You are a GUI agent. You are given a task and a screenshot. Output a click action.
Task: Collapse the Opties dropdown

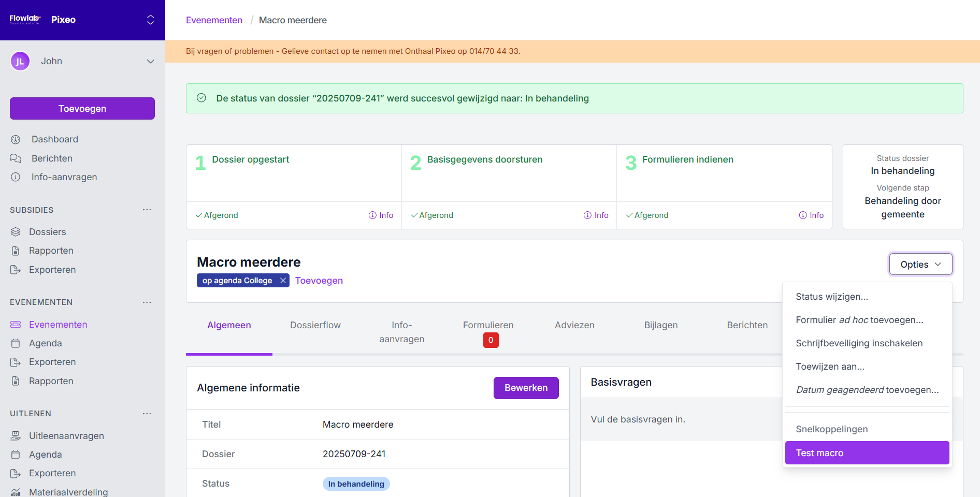coord(920,265)
